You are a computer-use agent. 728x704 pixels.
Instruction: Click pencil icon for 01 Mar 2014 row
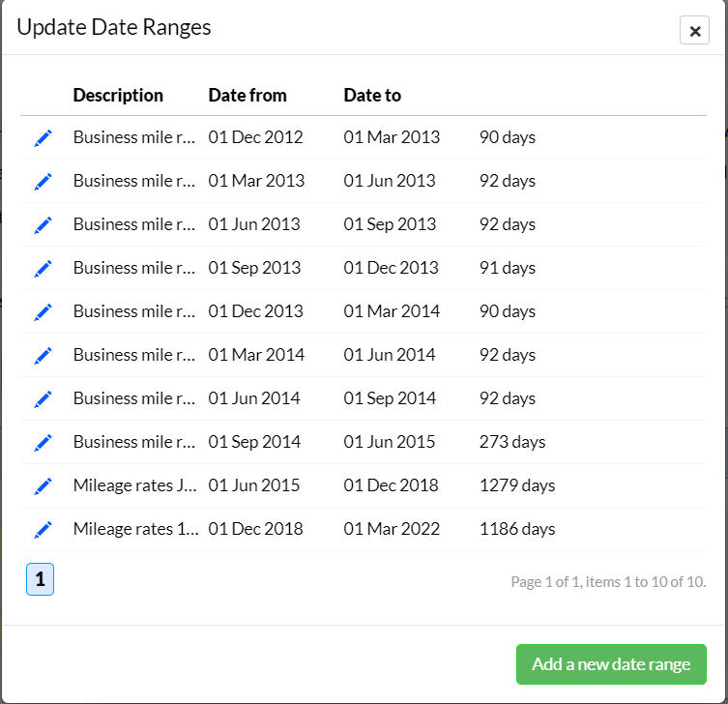(43, 355)
